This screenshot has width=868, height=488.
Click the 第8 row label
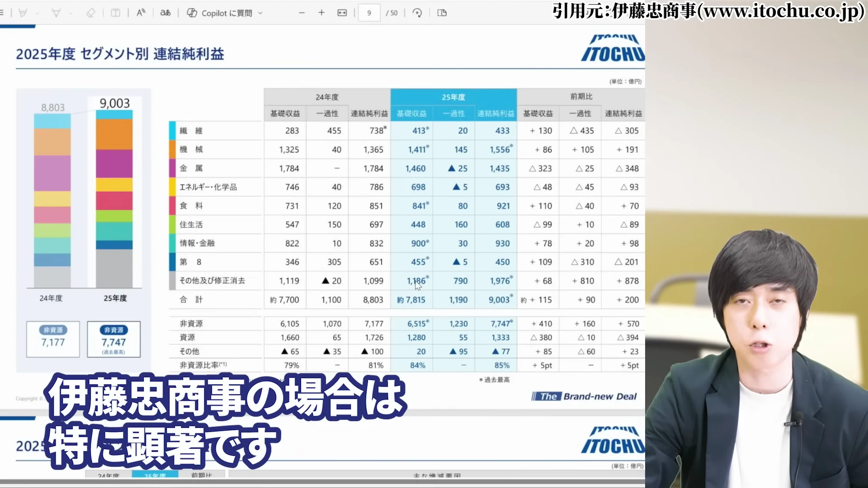click(190, 262)
